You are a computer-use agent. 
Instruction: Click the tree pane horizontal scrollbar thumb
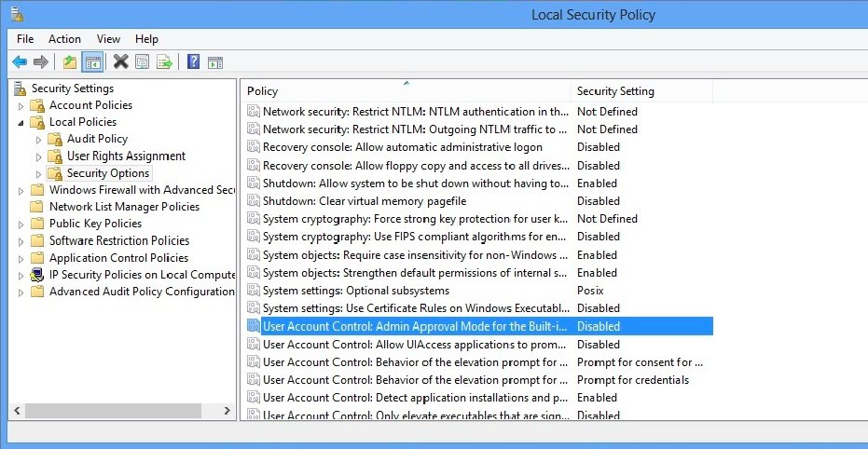pyautogui.click(x=113, y=411)
